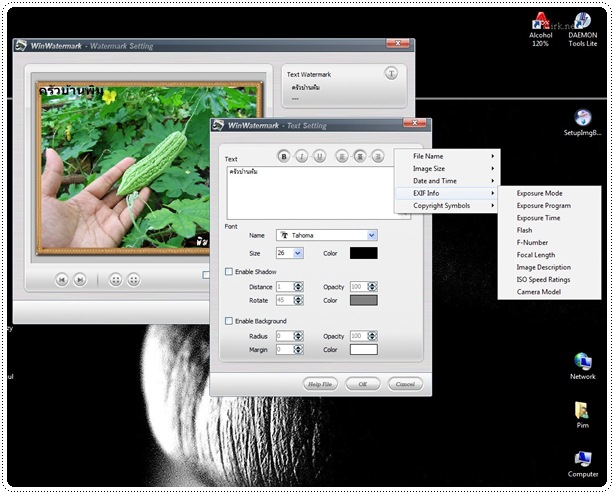Viewport: 614px width, 494px height.
Task: Click the second four-dot view button
Action: pyautogui.click(x=134, y=279)
